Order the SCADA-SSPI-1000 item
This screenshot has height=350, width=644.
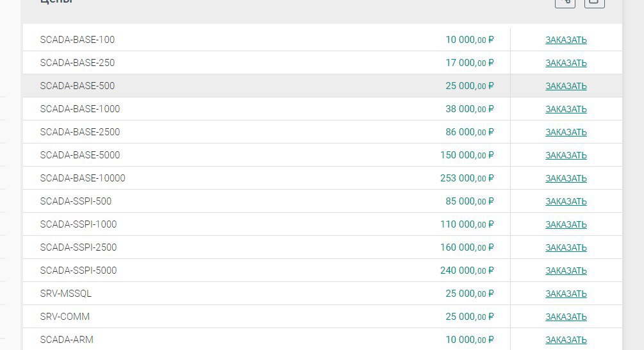pos(566,224)
